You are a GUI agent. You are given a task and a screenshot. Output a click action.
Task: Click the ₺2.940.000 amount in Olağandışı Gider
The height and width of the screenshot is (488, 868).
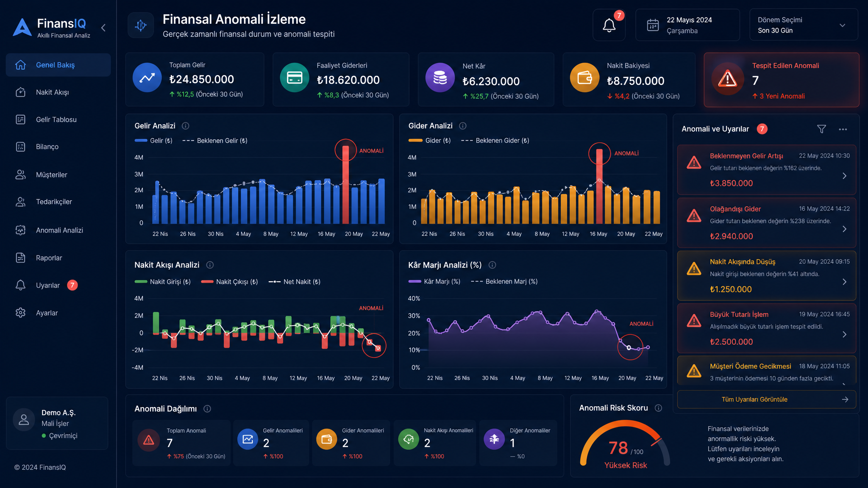point(732,236)
